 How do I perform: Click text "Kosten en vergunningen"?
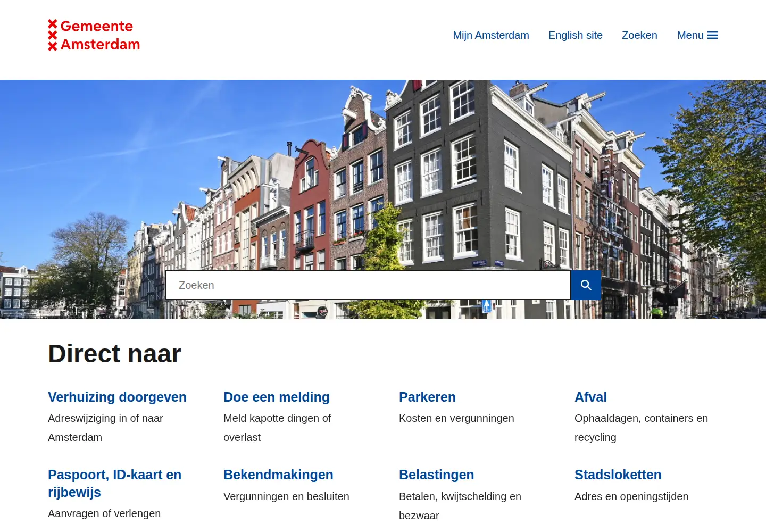[x=456, y=418]
